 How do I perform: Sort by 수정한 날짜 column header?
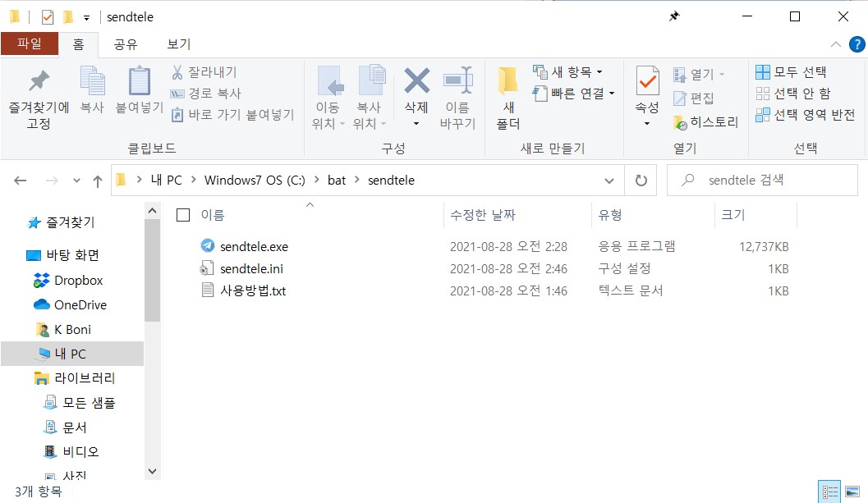483,215
